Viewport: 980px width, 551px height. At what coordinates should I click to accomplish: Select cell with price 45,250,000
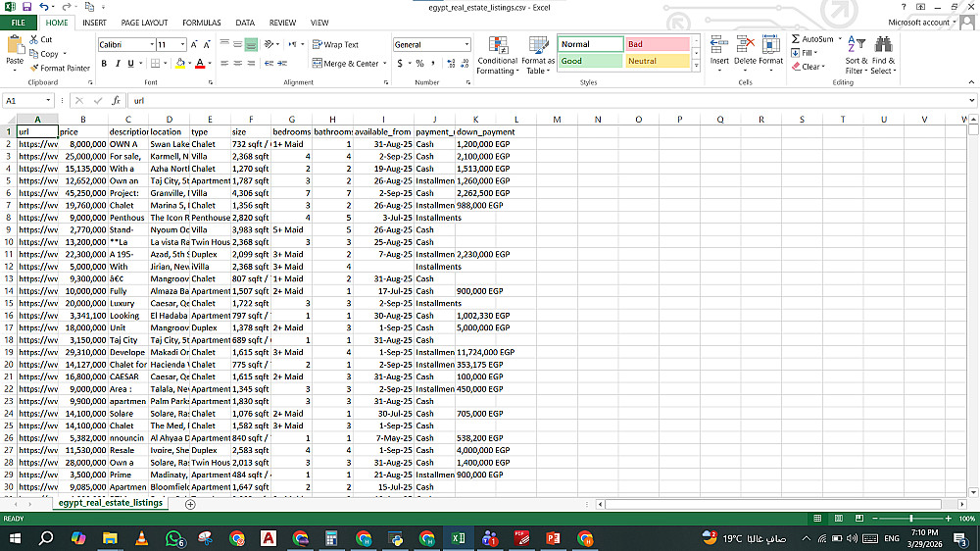pos(83,193)
